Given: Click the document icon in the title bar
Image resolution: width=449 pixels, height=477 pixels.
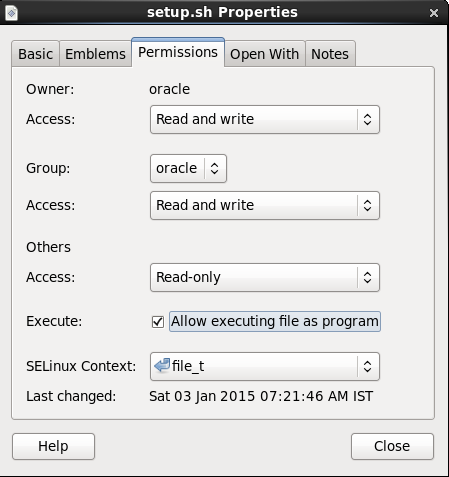Looking at the screenshot, I should [11, 13].
